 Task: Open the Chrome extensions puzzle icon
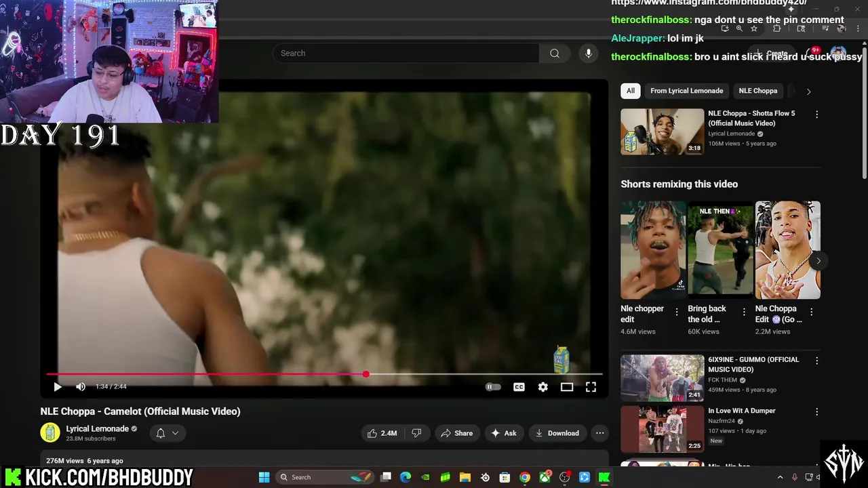click(x=777, y=28)
